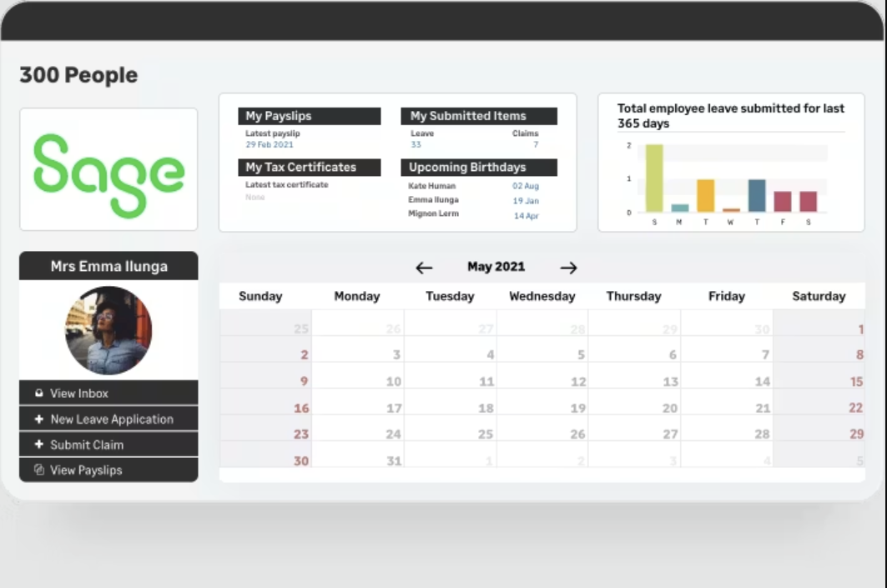
Task: Click the orange Tuesday chart bar
Action: pos(705,196)
